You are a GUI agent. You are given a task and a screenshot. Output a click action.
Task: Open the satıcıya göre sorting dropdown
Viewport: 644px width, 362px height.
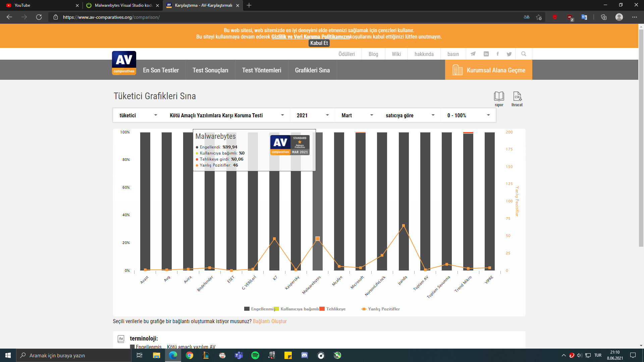(x=410, y=115)
